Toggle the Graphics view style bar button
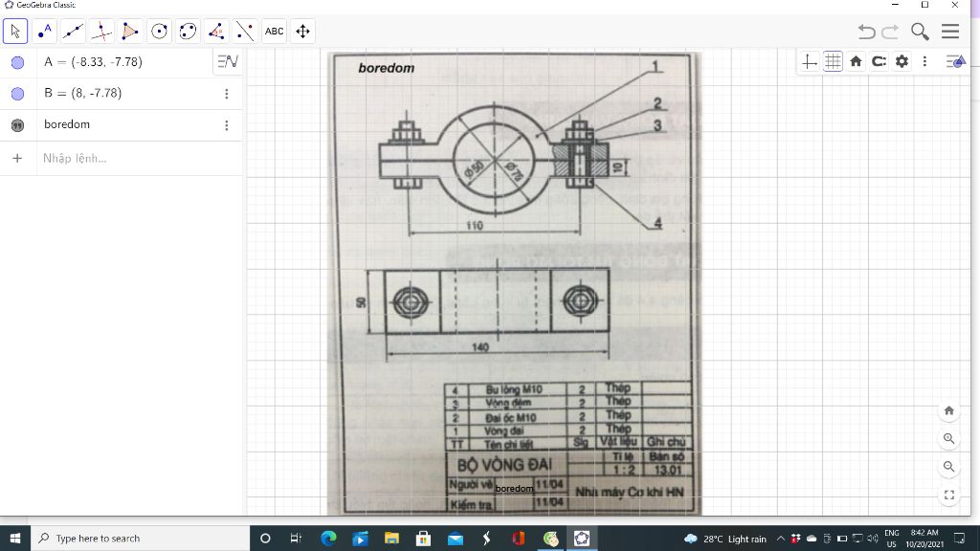The height and width of the screenshot is (551, 980). (x=956, y=61)
